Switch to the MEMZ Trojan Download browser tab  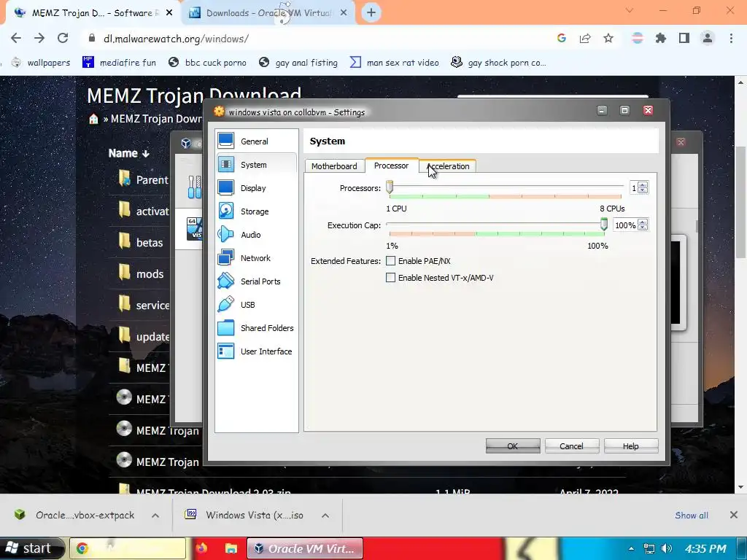coord(93,13)
